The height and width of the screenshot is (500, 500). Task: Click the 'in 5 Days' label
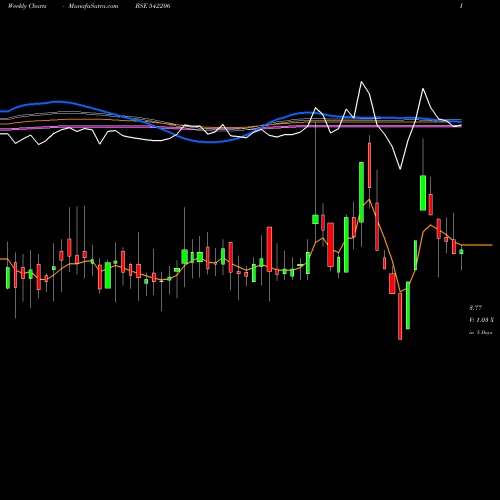[x=480, y=332]
